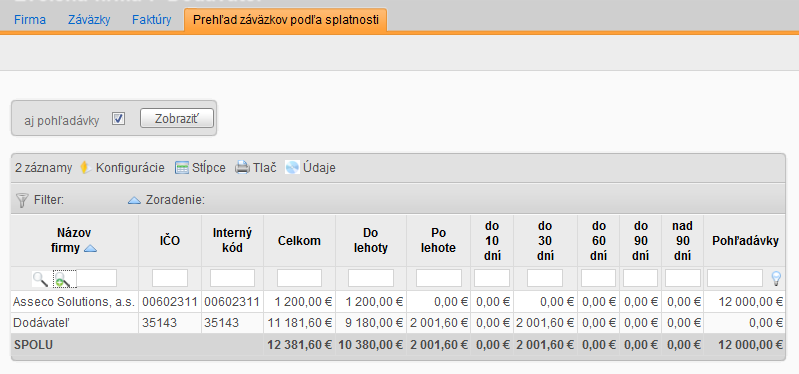
Task: Sort by Celkom column header
Action: [299, 241]
